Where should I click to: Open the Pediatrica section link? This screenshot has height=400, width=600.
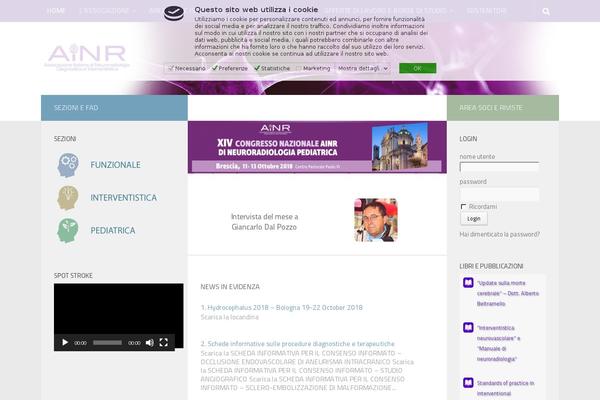click(113, 231)
